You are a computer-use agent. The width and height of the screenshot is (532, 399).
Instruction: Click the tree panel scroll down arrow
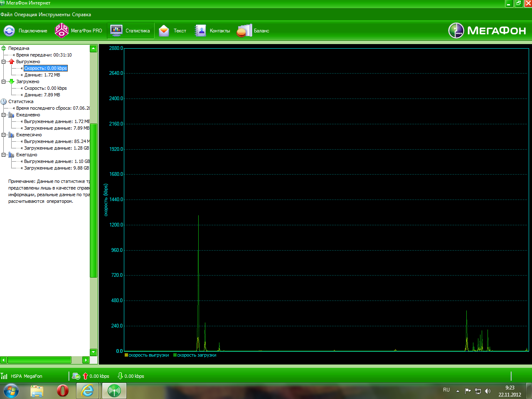(x=94, y=352)
